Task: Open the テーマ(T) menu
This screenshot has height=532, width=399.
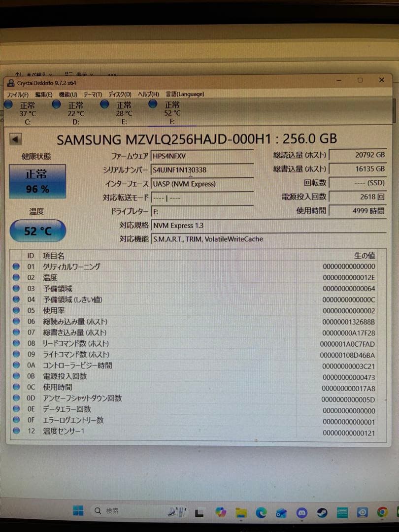Action: click(x=93, y=94)
